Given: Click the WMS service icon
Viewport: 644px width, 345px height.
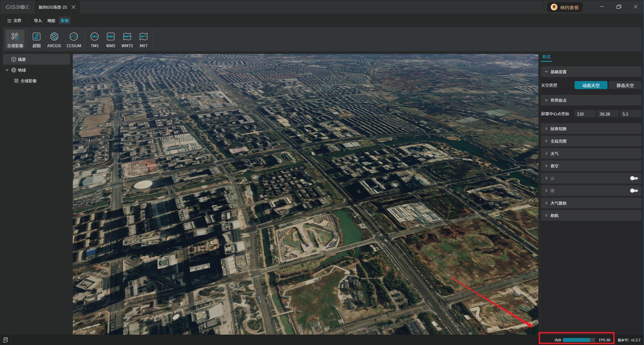Looking at the screenshot, I should (111, 40).
